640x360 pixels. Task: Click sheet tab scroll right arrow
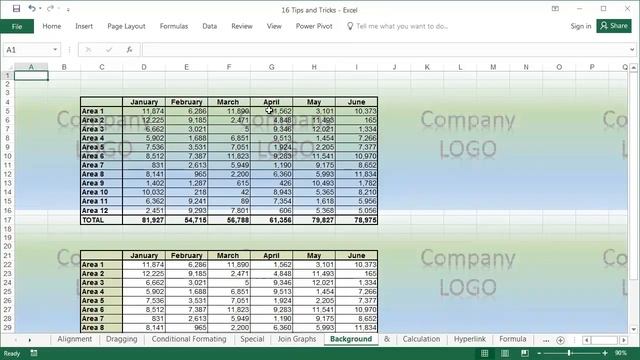(x=29, y=340)
